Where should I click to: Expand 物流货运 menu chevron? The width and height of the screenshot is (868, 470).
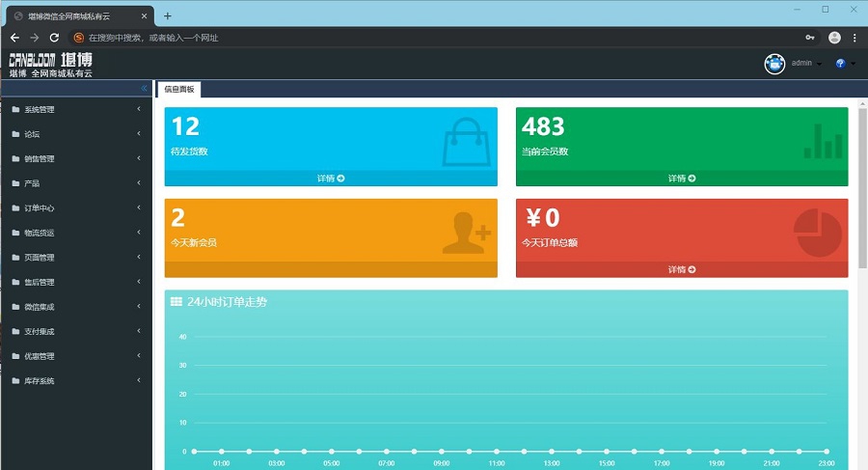click(139, 233)
